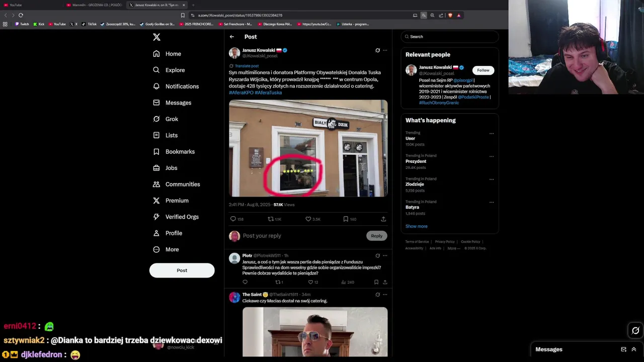Click Show more under trends
Image resolution: width=644 pixels, height=362 pixels.
point(417,226)
